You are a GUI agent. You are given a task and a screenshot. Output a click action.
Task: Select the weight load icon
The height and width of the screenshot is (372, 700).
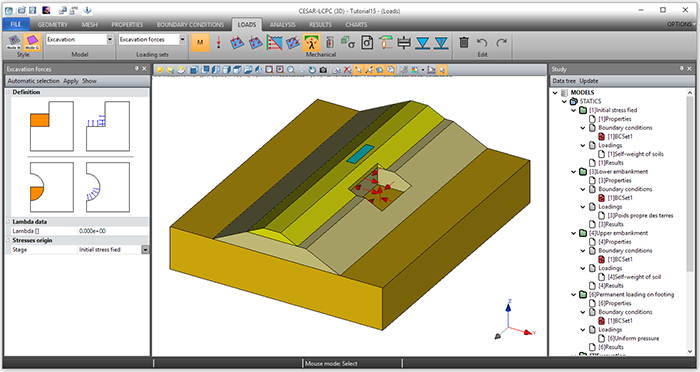point(330,42)
